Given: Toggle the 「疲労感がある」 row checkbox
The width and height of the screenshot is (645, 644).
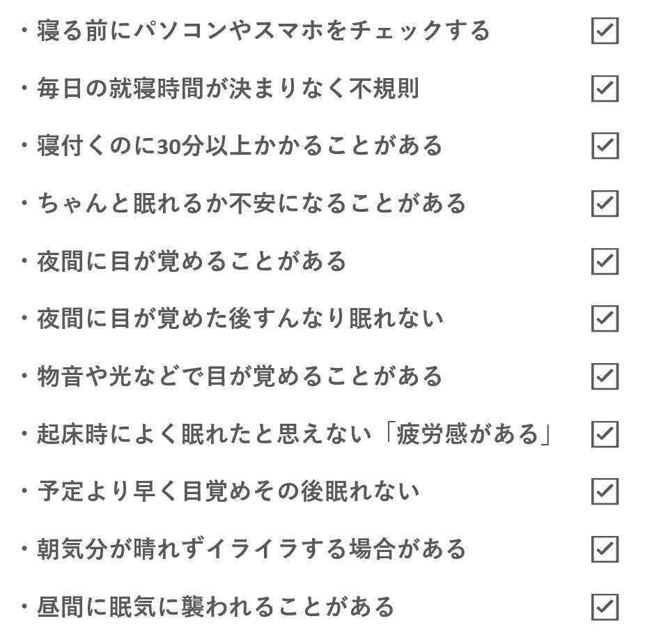Looking at the screenshot, I should click(x=605, y=434).
